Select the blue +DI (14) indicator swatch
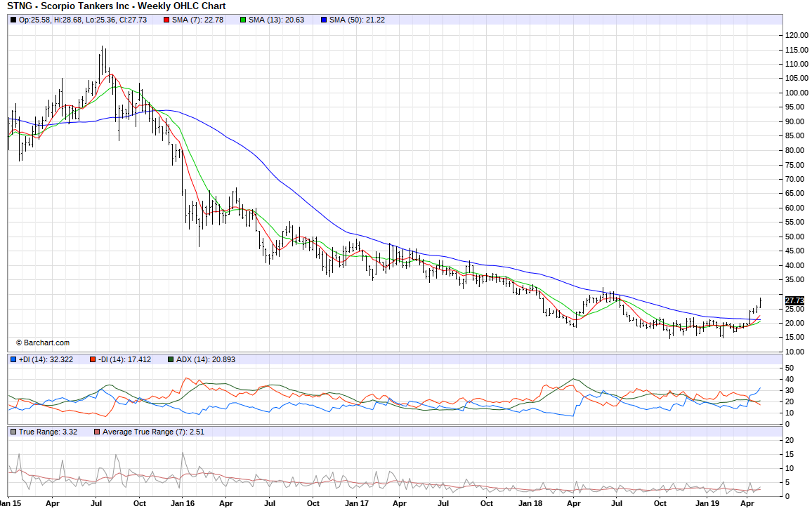 (13, 359)
